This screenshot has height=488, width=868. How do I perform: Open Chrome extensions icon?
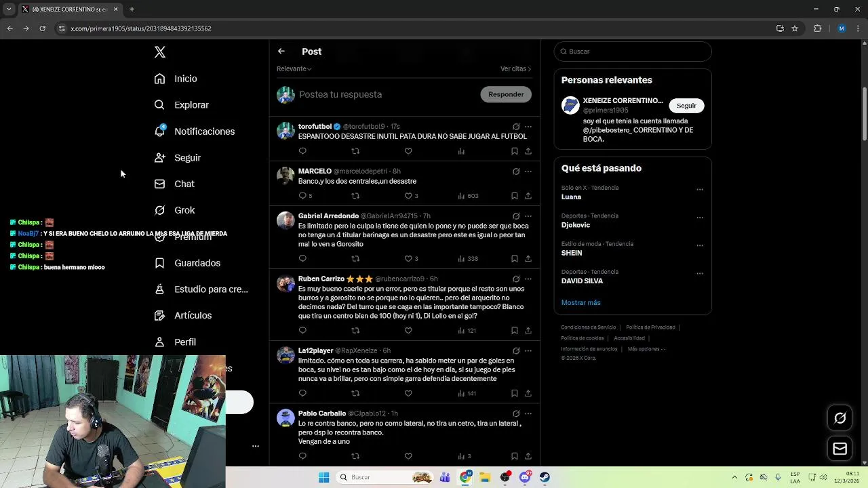tap(817, 28)
